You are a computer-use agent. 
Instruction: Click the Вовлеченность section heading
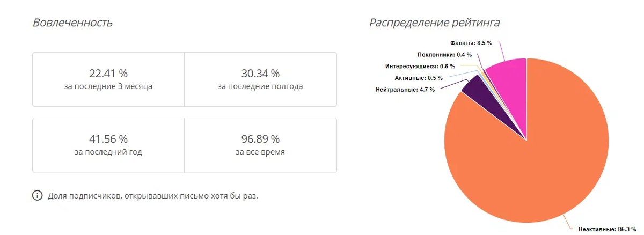tap(72, 23)
